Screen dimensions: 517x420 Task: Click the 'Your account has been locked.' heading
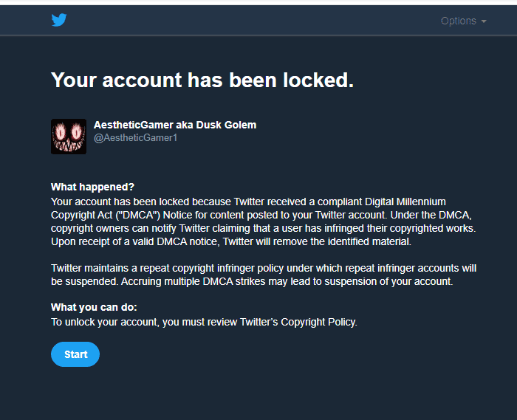click(x=202, y=80)
